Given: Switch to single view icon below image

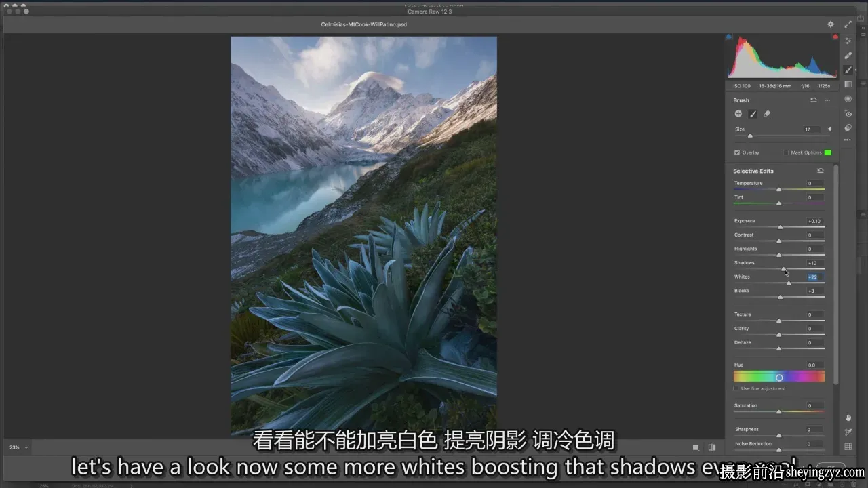Looking at the screenshot, I should point(696,447).
